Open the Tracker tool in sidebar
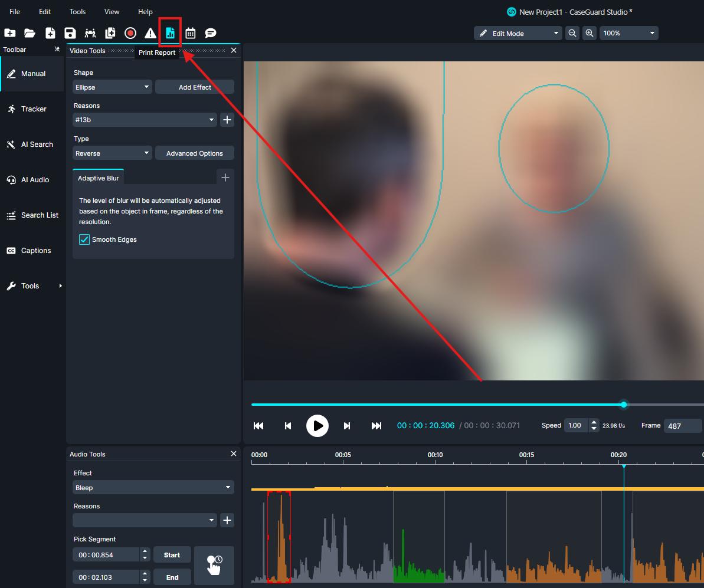The width and height of the screenshot is (704, 588). click(33, 109)
